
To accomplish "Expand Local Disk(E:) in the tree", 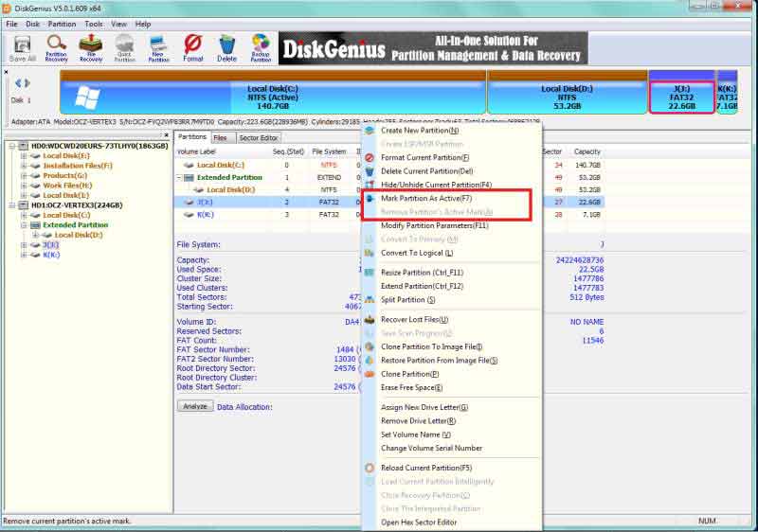I will click(23, 156).
